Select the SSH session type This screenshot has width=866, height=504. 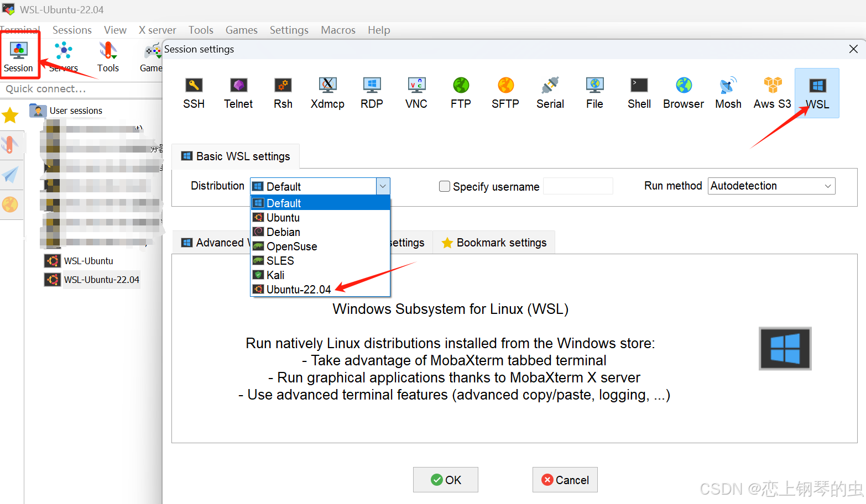(194, 92)
